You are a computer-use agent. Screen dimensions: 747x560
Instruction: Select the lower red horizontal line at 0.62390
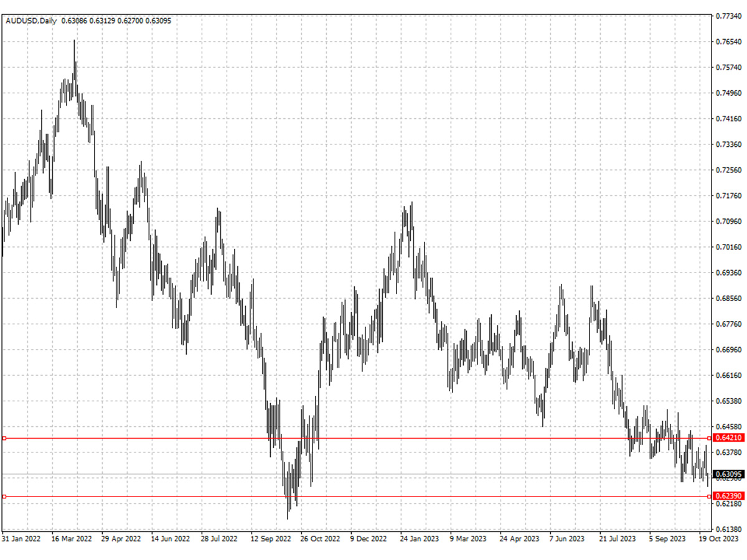(x=357, y=497)
